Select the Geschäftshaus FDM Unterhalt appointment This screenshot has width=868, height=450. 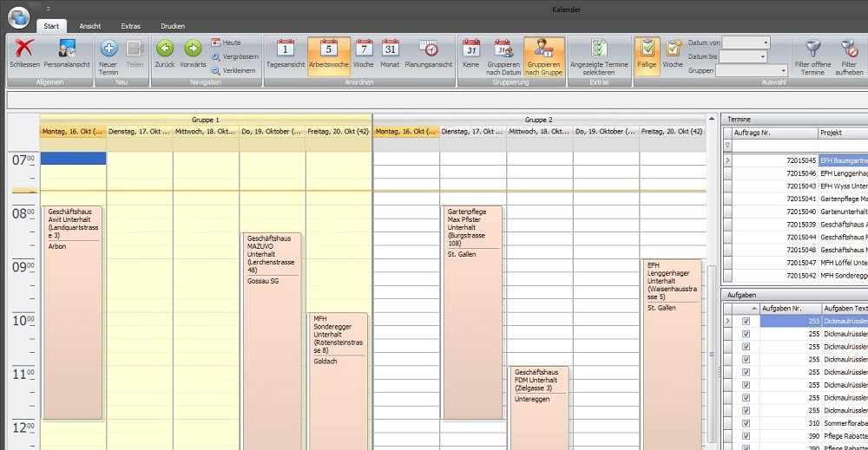pyautogui.click(x=539, y=408)
